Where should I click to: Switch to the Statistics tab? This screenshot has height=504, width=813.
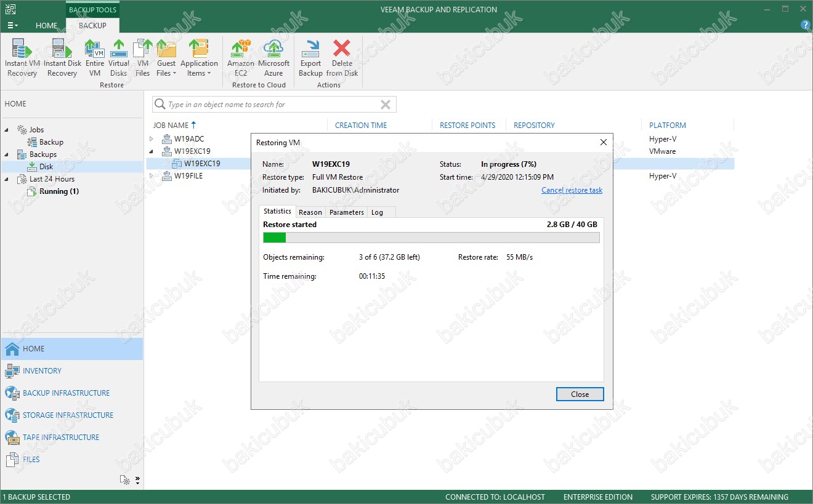click(x=277, y=211)
